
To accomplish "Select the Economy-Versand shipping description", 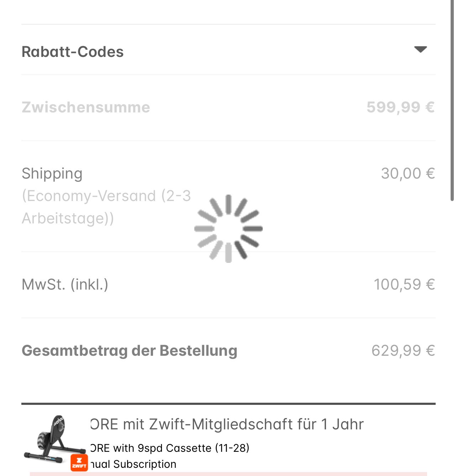I will point(106,207).
